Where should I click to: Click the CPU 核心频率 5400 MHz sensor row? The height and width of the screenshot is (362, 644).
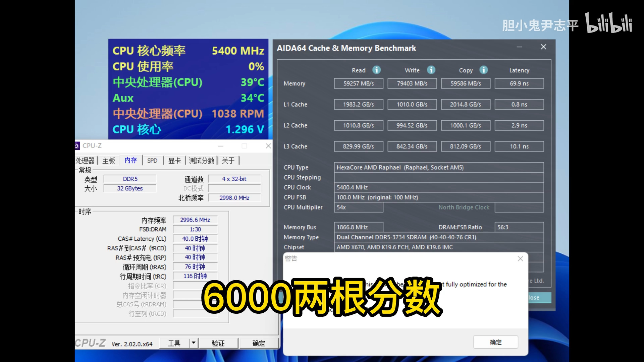(188, 51)
